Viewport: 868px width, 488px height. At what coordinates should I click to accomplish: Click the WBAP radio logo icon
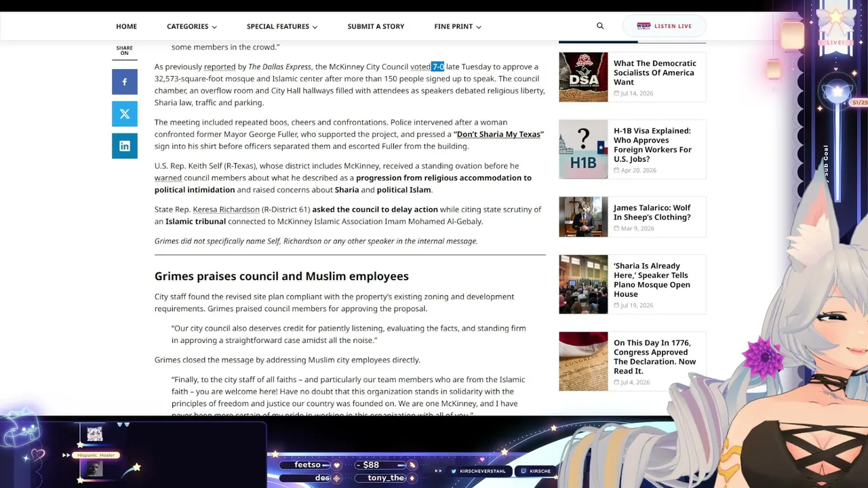pyautogui.click(x=644, y=26)
